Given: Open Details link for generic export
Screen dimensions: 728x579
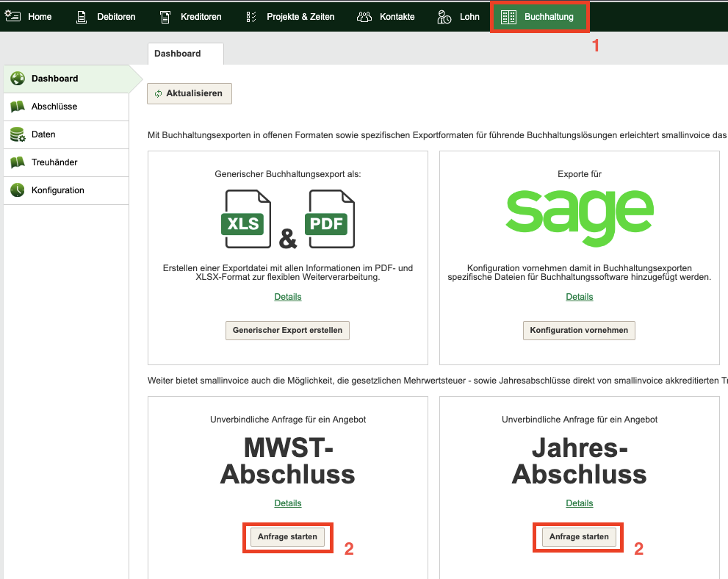Looking at the screenshot, I should point(288,297).
